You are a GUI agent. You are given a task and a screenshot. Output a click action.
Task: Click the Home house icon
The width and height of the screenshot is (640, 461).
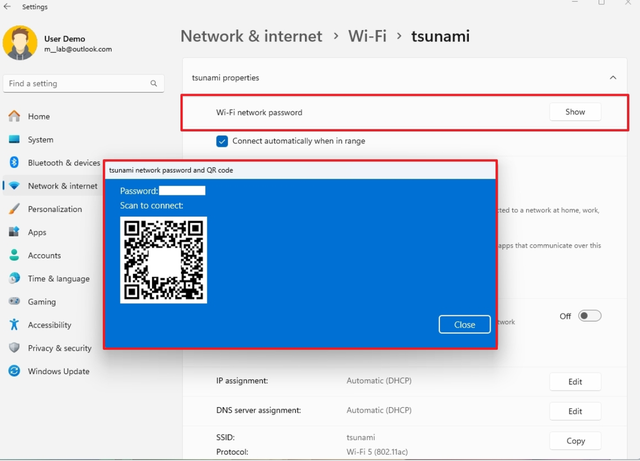(14, 116)
